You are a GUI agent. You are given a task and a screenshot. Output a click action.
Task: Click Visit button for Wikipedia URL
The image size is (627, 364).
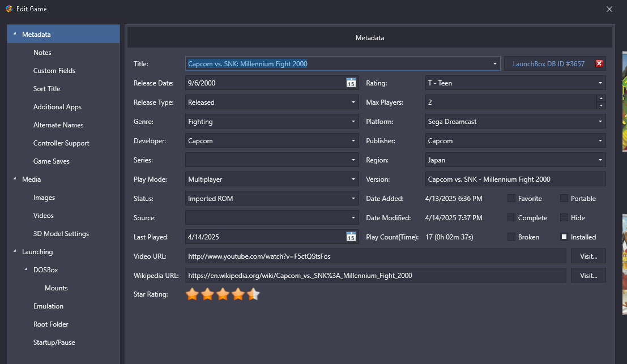588,275
